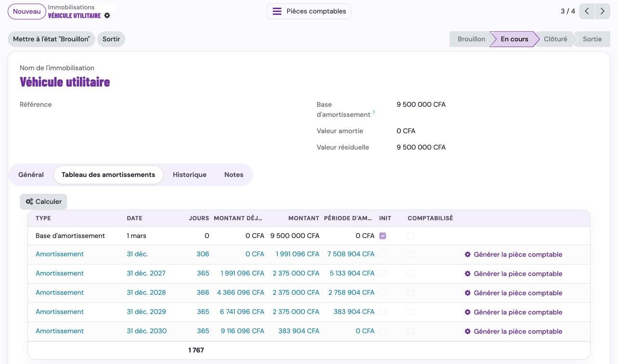Screen dimensions: 618x364
Task: Click the Sortir button
Action: pos(111,39)
